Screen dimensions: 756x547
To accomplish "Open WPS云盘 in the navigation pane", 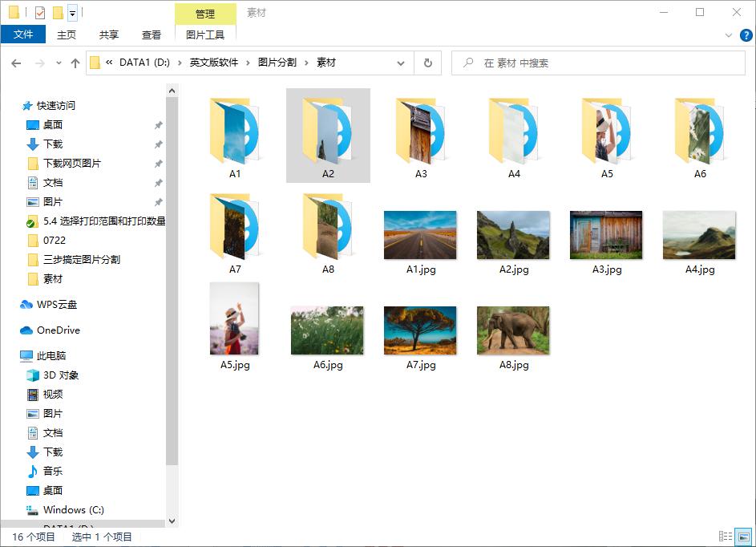I will click(57, 304).
